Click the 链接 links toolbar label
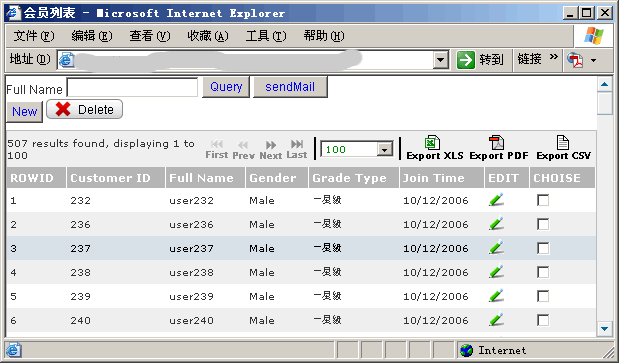The image size is (619, 363). point(529,59)
